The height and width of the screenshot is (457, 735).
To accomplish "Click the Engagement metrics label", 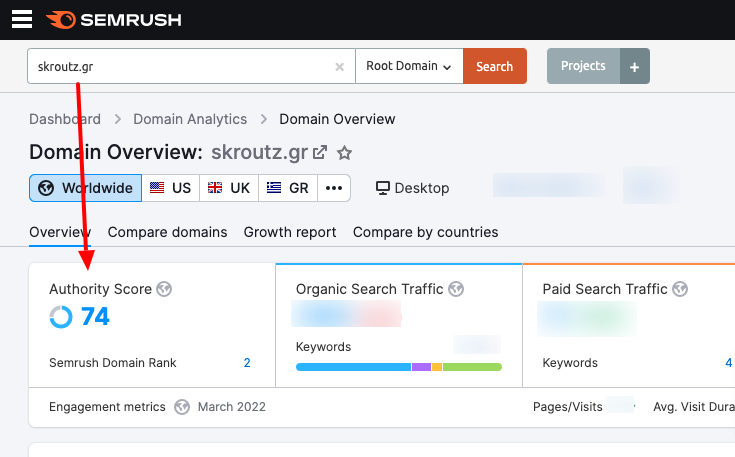I will pos(107,407).
